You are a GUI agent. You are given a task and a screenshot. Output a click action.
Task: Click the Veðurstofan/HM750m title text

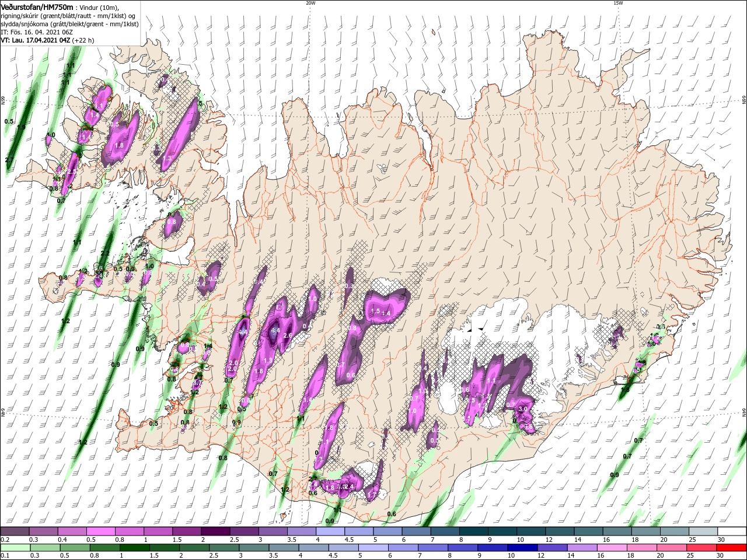coord(37,6)
